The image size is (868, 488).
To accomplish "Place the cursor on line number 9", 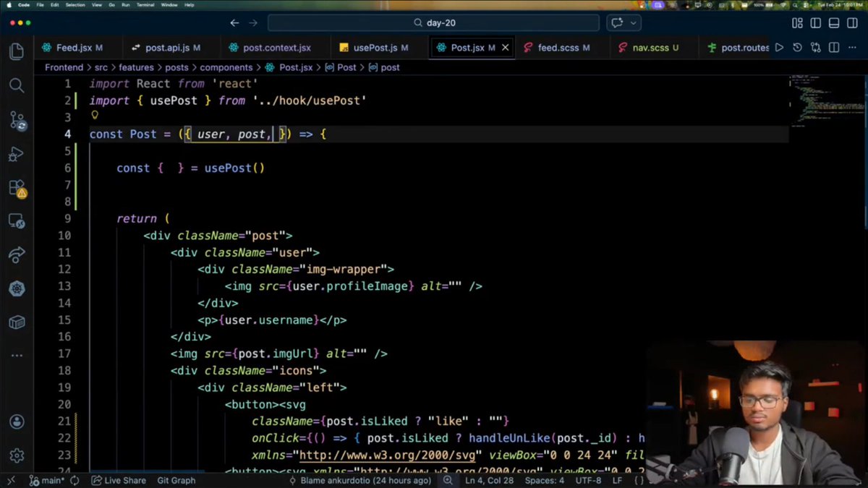I will pyautogui.click(x=67, y=218).
